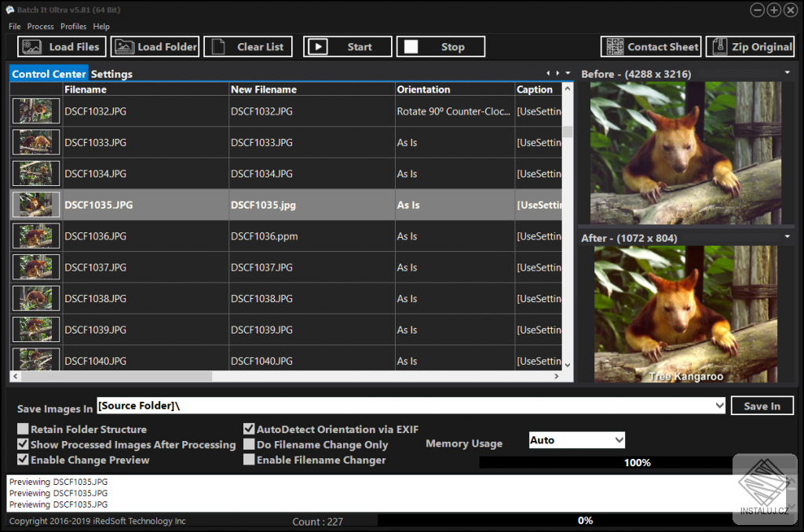This screenshot has height=532, width=804.
Task: Switch to the Settings tab
Action: (111, 75)
